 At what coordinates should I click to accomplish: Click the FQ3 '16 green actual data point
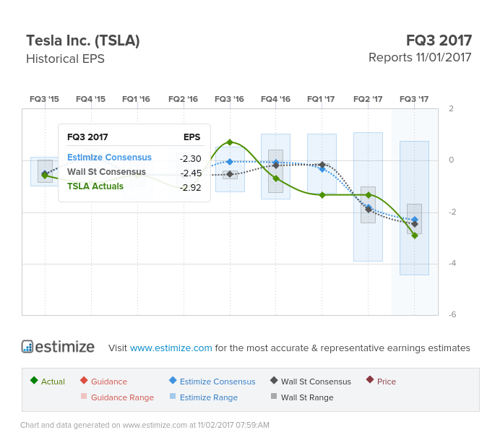(x=230, y=142)
